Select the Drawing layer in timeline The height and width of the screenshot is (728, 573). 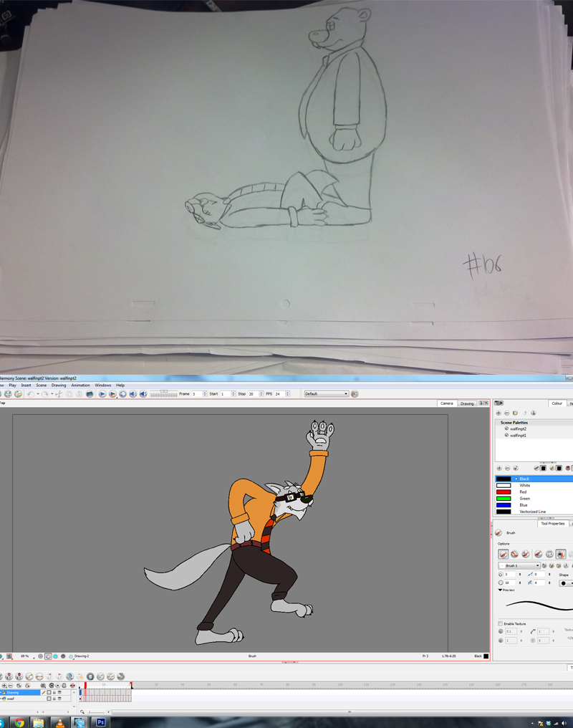(x=21, y=692)
